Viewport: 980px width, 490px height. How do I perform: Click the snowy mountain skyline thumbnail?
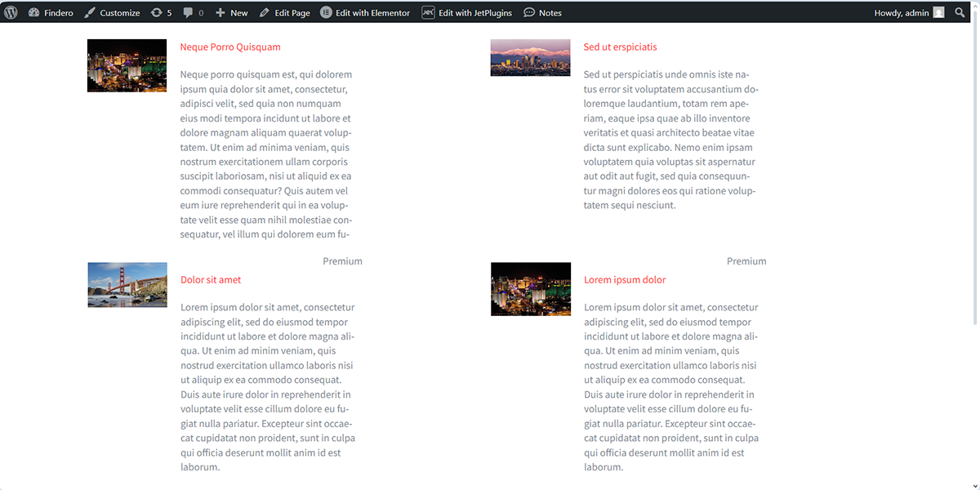coord(530,57)
